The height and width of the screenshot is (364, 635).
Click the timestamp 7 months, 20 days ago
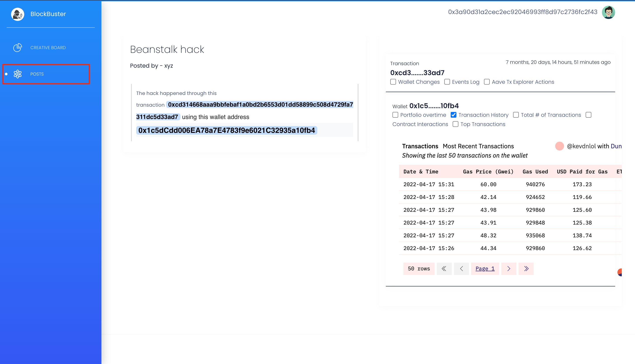[558, 62]
